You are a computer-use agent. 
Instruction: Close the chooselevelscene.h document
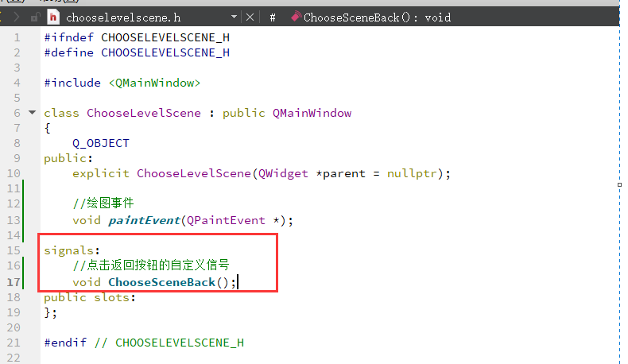[250, 17]
